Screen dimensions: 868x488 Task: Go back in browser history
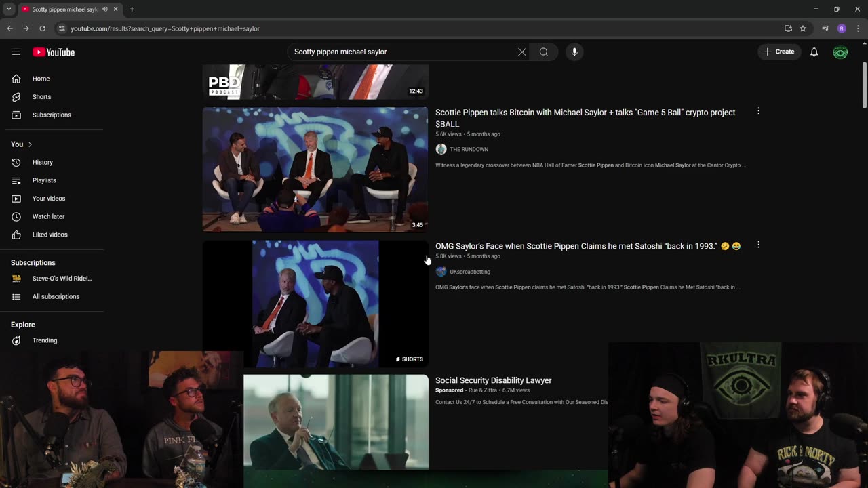(x=9, y=28)
